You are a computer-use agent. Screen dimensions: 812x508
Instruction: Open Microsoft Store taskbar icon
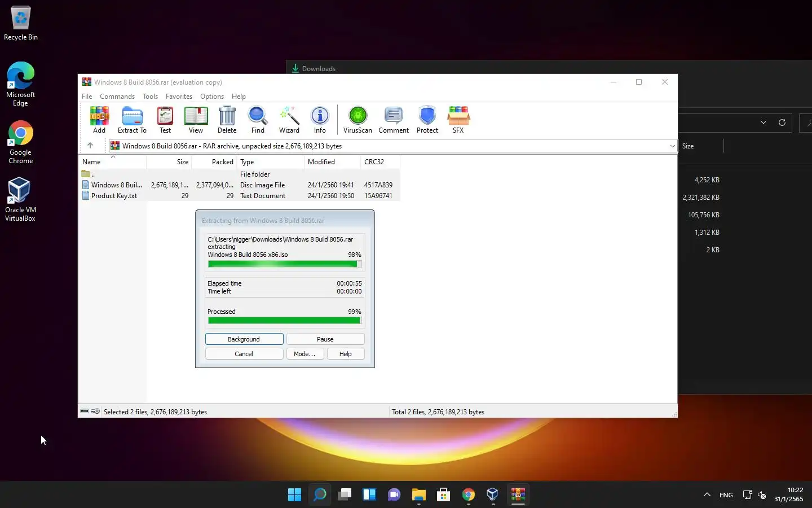(x=443, y=495)
